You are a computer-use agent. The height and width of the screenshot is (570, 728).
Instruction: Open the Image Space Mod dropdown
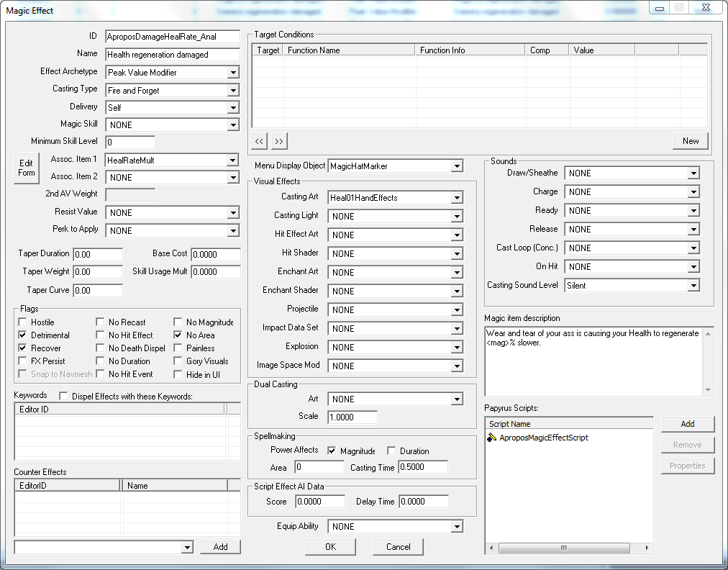click(457, 366)
